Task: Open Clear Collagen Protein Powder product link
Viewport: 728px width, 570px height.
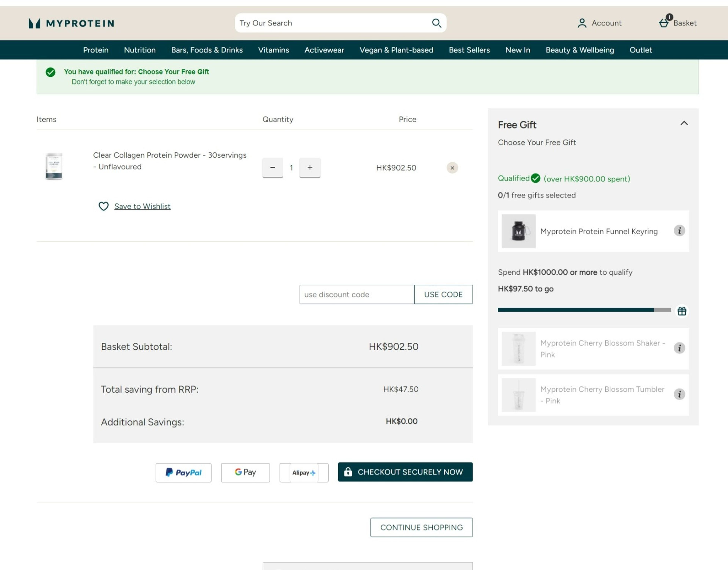Action: 169,161
